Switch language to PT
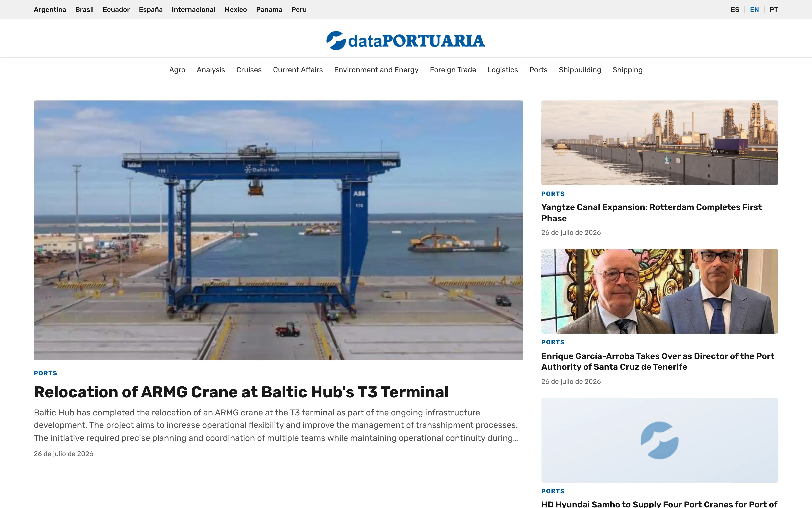 [x=774, y=9]
